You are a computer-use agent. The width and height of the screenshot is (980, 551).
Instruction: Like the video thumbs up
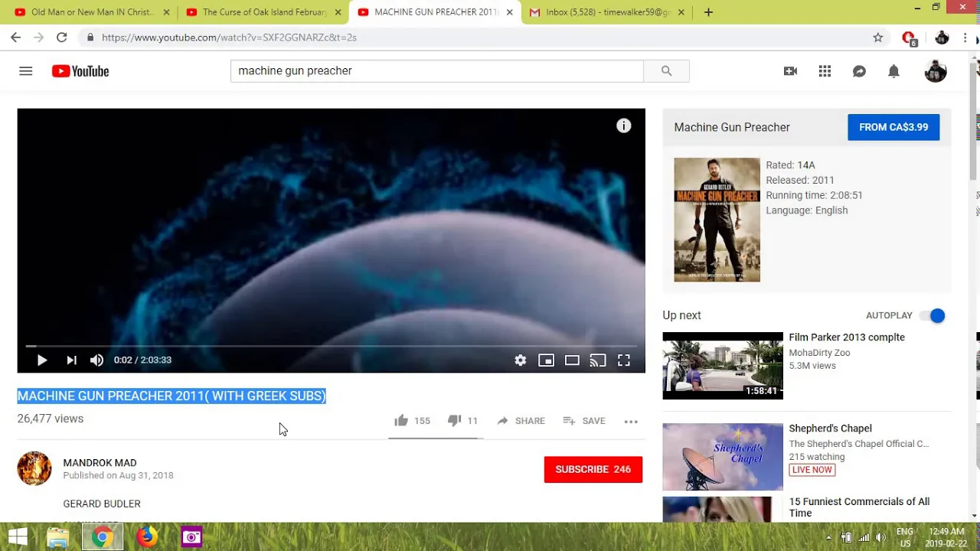click(x=412, y=421)
